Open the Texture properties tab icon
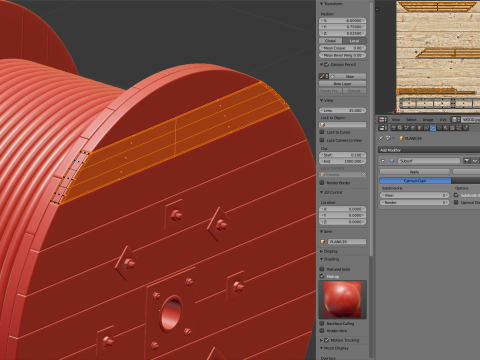This screenshot has width=480, height=360. (452, 128)
